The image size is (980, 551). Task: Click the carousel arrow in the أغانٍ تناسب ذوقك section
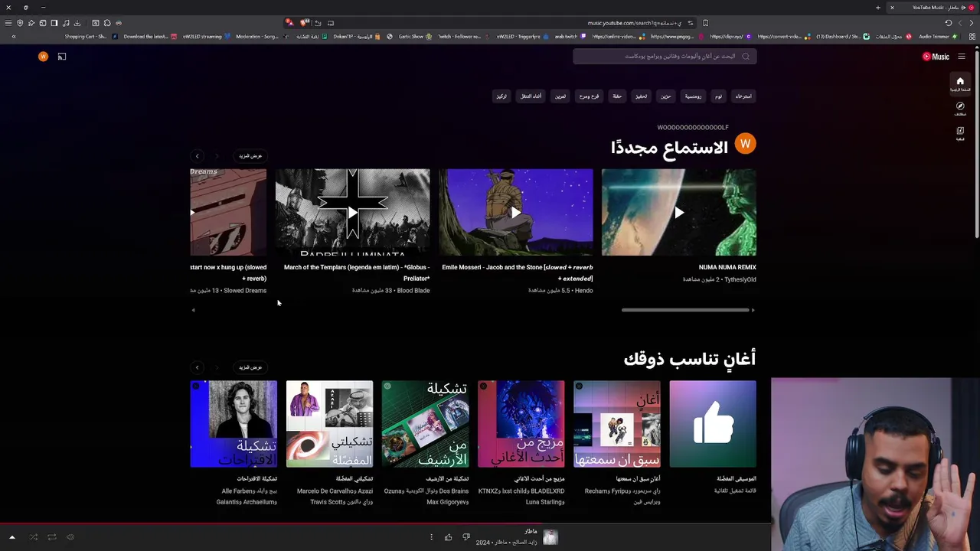(197, 367)
